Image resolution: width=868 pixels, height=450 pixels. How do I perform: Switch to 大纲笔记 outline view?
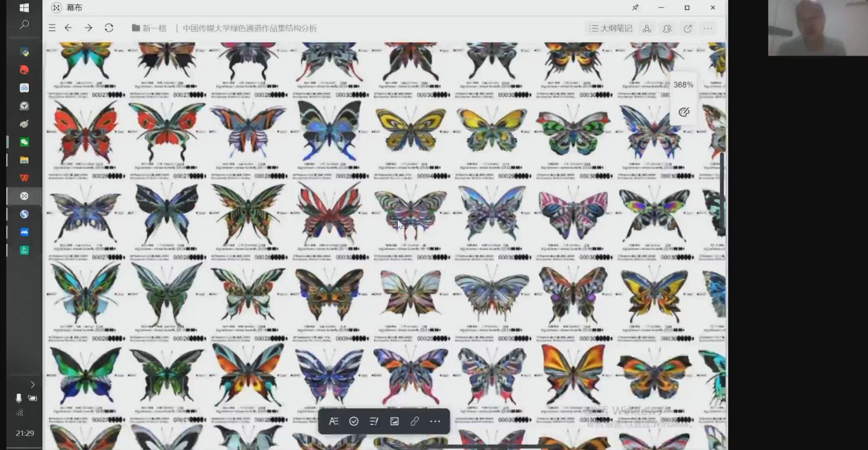click(610, 29)
